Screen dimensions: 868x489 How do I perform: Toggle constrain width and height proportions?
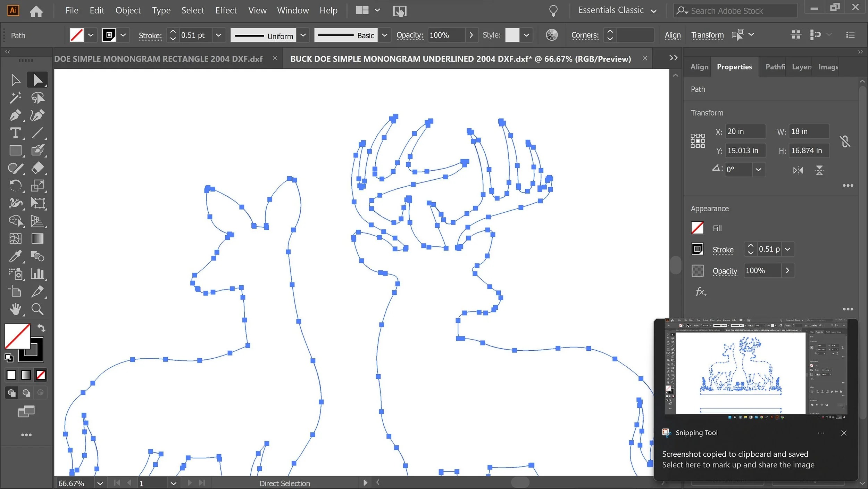pyautogui.click(x=845, y=141)
